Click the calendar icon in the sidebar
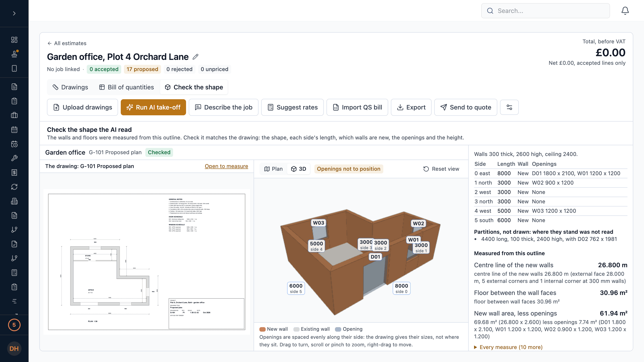Viewport: 644px width, 362px height. [14, 129]
